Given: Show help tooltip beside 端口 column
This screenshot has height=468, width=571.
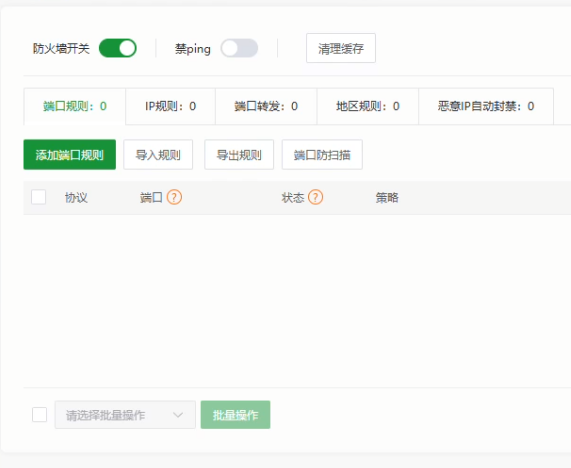Looking at the screenshot, I should (x=174, y=197).
